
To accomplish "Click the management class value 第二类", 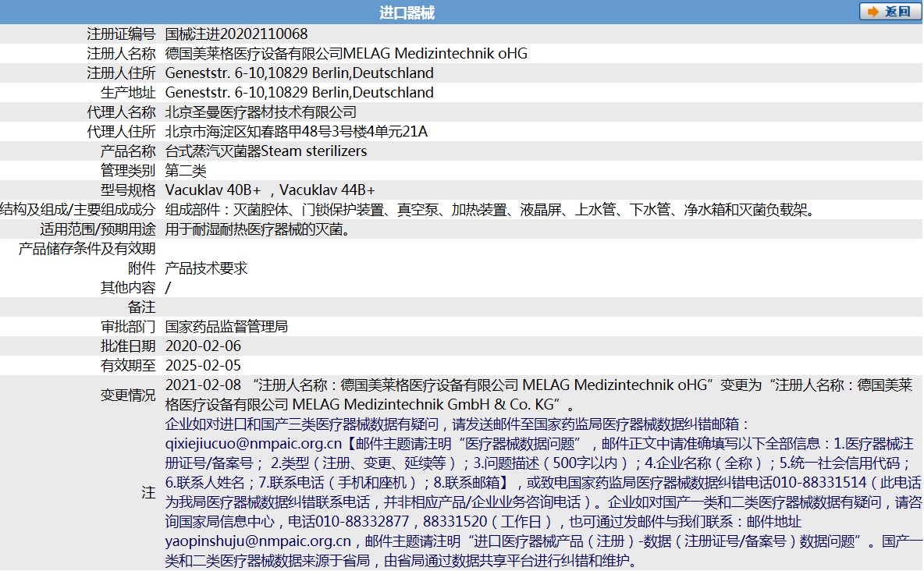I will [186, 171].
